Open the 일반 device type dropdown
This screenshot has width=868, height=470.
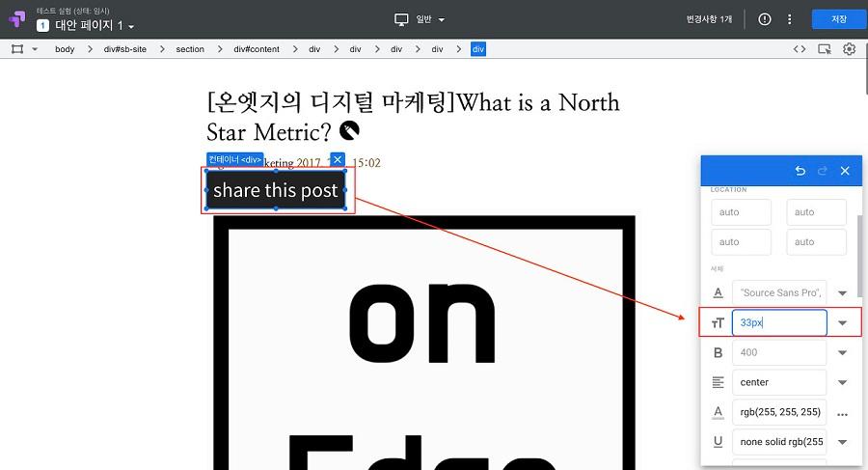[430, 19]
